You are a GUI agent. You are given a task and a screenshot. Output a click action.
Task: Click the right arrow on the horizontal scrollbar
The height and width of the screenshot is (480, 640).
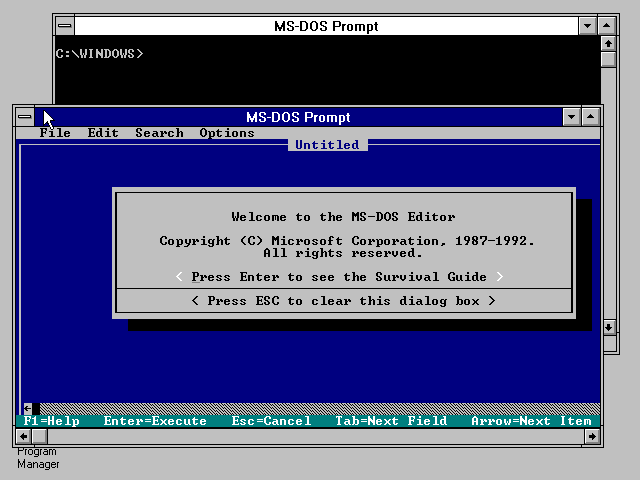pyautogui.click(x=592, y=436)
